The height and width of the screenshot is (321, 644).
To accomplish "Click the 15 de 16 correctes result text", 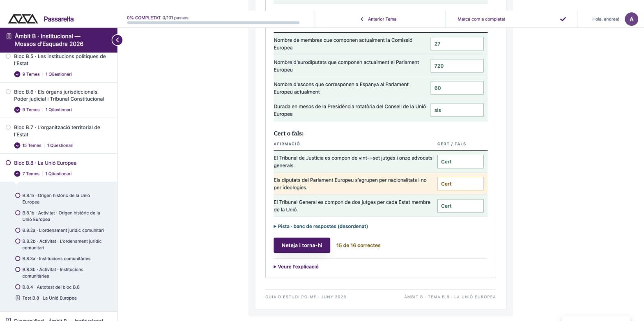I will (358, 245).
